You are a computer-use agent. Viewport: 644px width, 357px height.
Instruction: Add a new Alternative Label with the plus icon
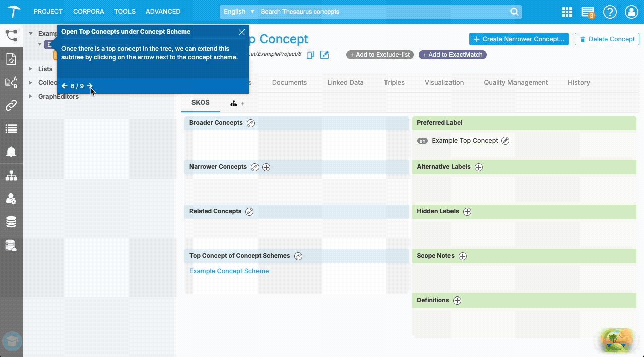[478, 167]
